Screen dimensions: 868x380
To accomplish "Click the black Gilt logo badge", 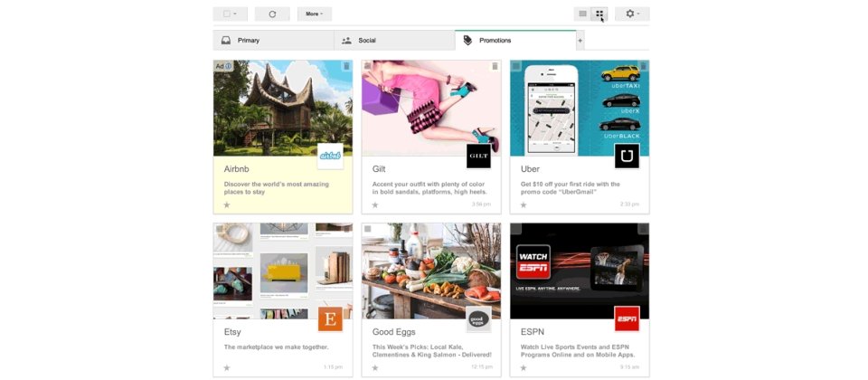I will tap(479, 157).
